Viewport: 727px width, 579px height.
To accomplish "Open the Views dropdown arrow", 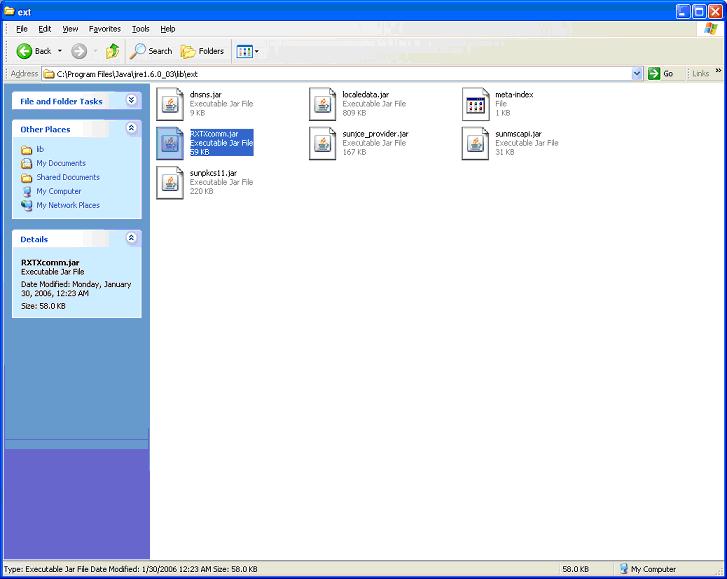I will click(x=257, y=51).
